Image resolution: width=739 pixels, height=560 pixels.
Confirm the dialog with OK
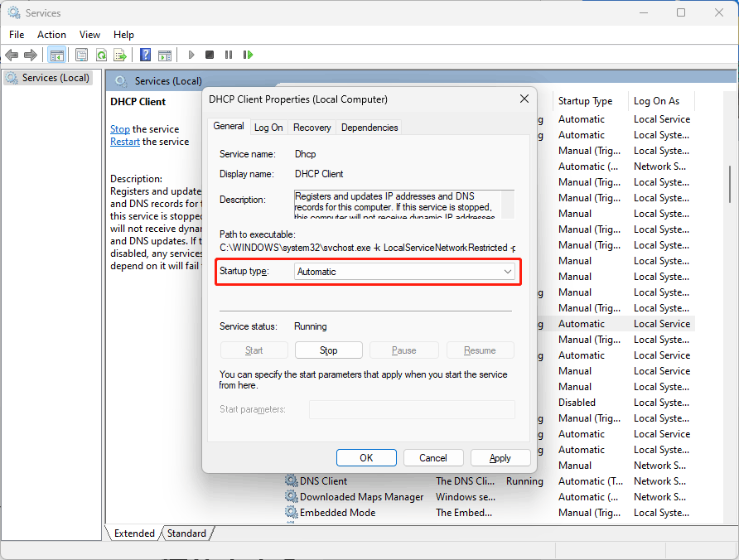[366, 458]
